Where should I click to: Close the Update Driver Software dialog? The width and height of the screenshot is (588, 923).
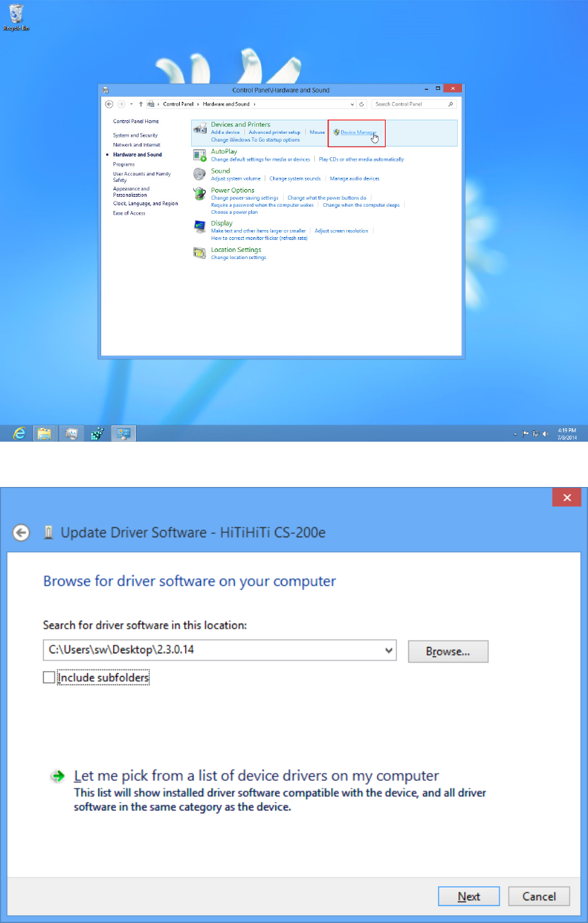click(567, 498)
